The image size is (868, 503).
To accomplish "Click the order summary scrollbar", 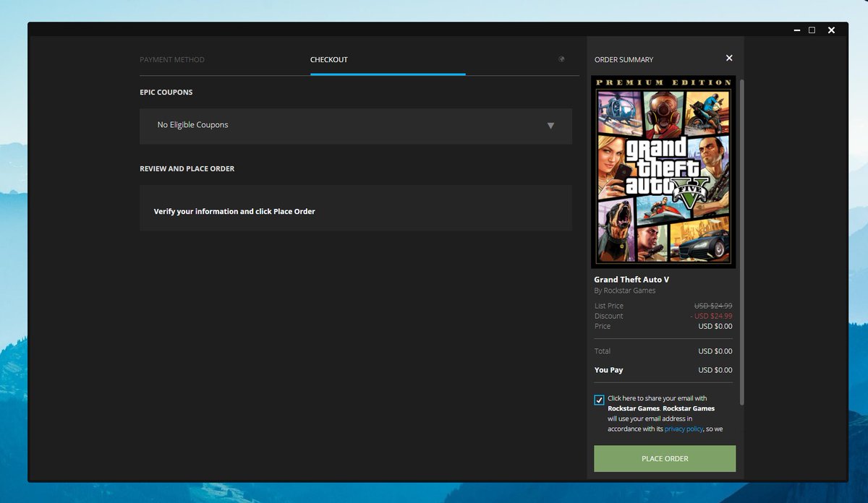I will click(741, 242).
